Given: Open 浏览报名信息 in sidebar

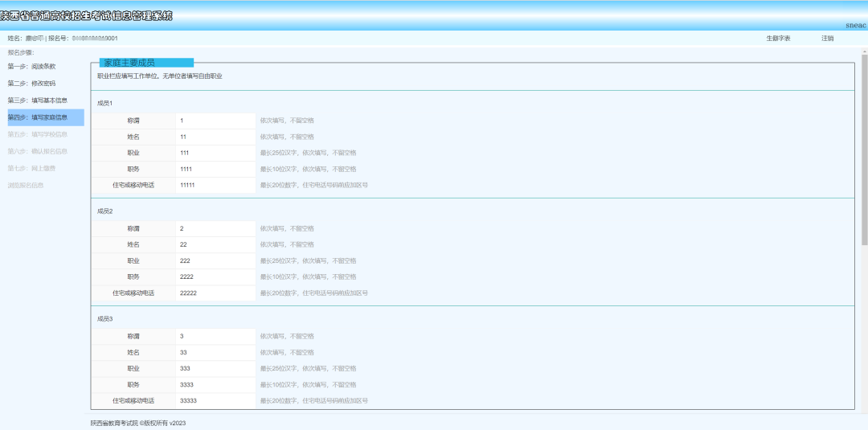Looking at the screenshot, I should click(x=26, y=186).
